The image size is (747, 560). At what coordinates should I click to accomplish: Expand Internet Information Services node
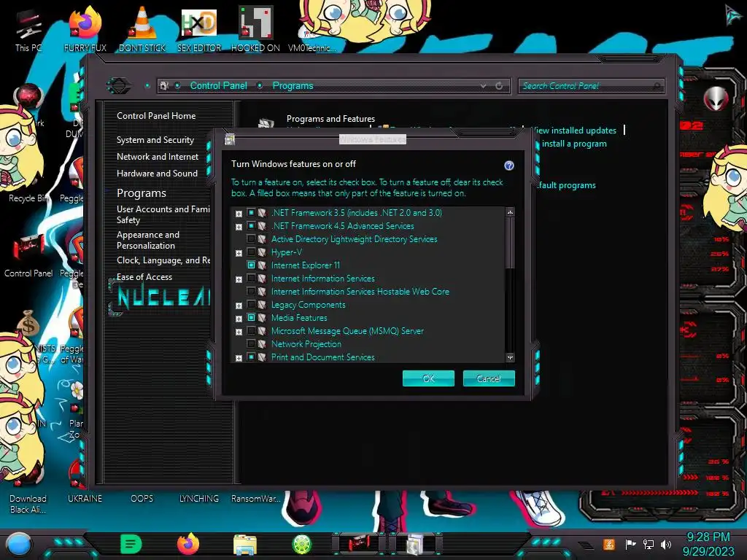239,279
